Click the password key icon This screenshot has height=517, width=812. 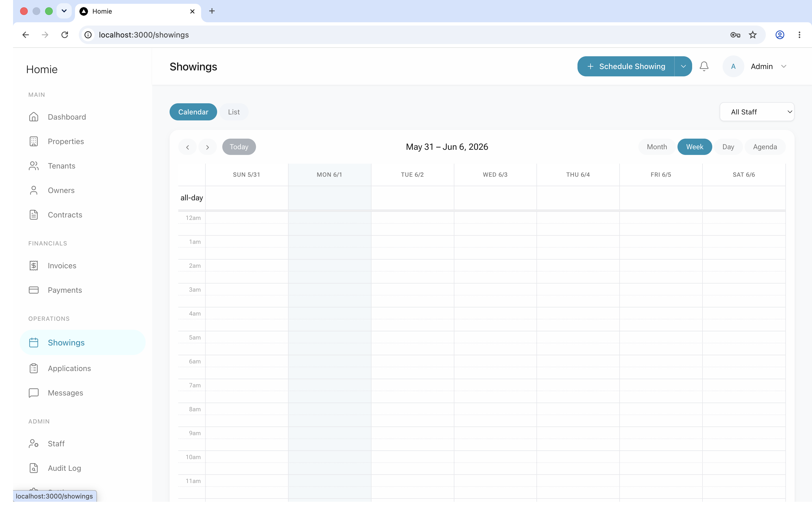(x=735, y=35)
